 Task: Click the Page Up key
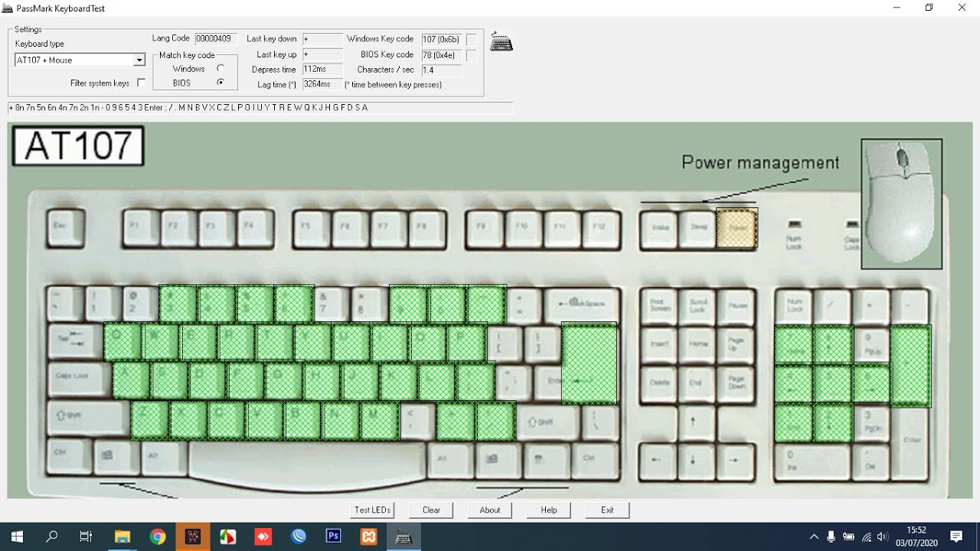tap(737, 344)
